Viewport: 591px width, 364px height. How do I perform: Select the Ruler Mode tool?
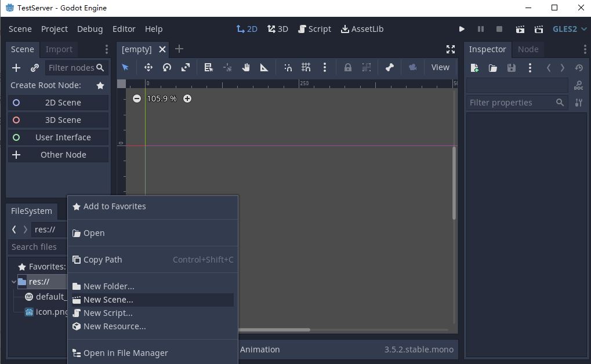tap(264, 67)
